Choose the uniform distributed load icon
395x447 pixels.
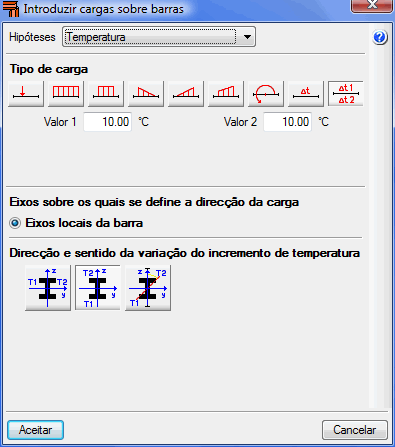click(66, 94)
